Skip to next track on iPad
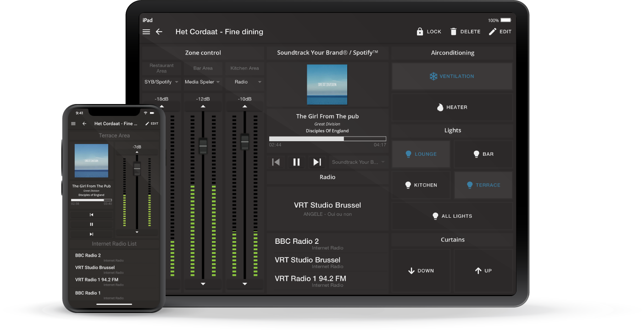 pyautogui.click(x=317, y=162)
